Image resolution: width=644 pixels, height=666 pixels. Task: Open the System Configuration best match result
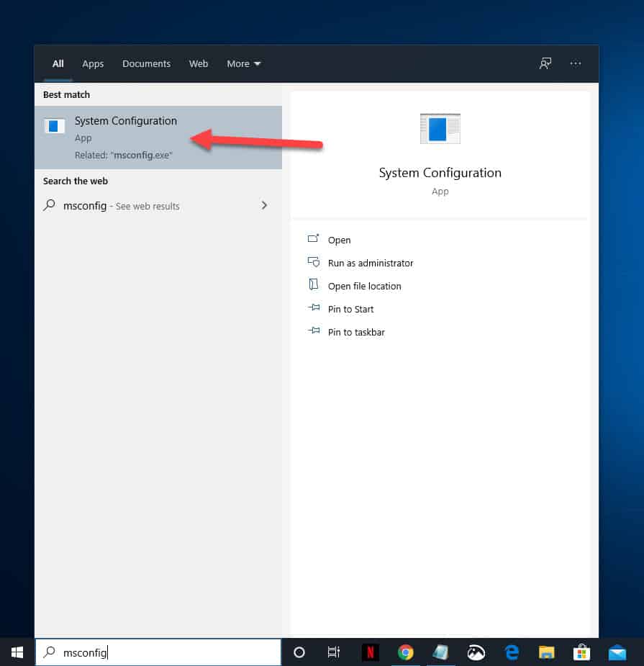click(158, 138)
